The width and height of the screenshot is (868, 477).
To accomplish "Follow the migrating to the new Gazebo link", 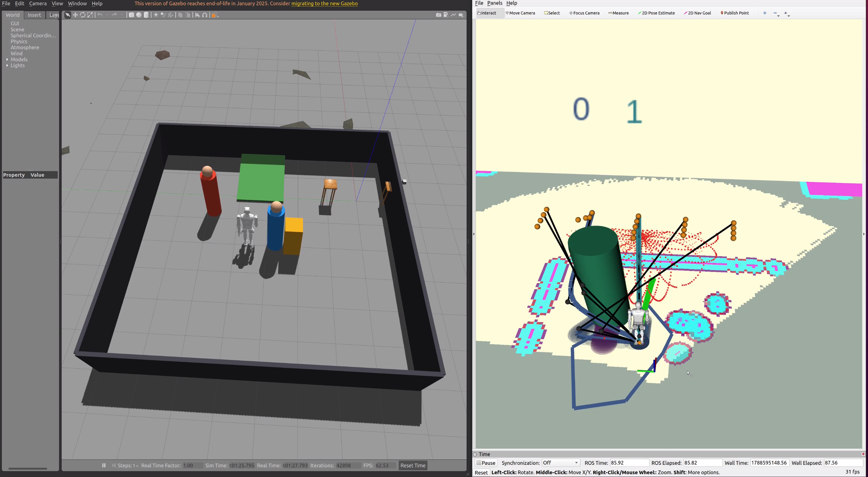I will [324, 3].
